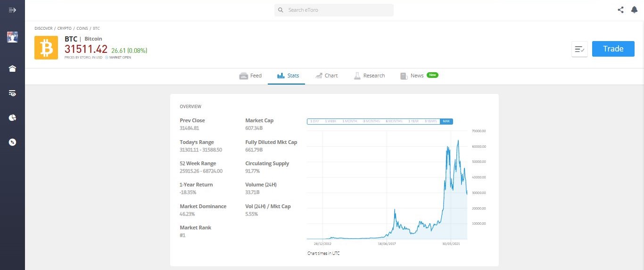Switch to the Chart tab
The image size is (644, 270).
[326, 76]
